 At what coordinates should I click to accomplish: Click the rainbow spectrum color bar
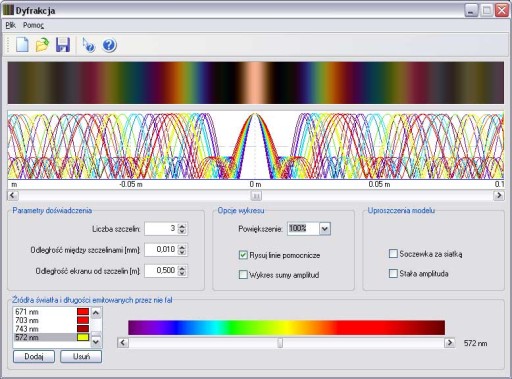click(x=286, y=327)
